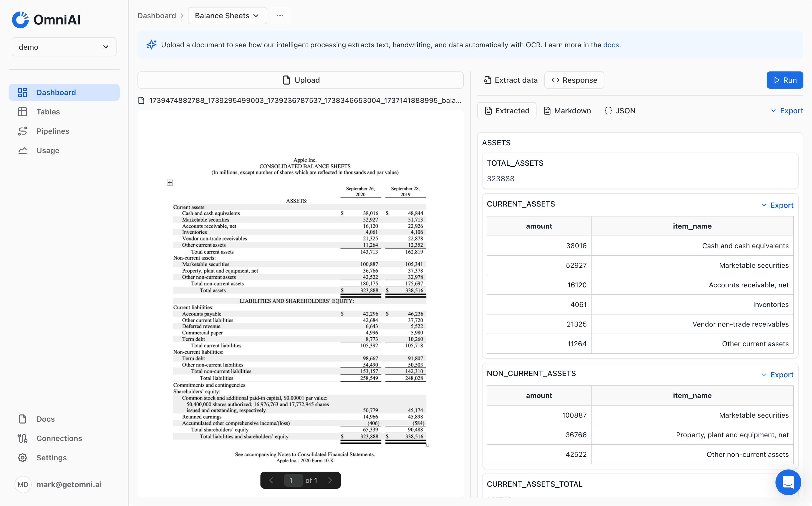Open the Settings gear page
The image size is (812, 506).
[51, 457]
